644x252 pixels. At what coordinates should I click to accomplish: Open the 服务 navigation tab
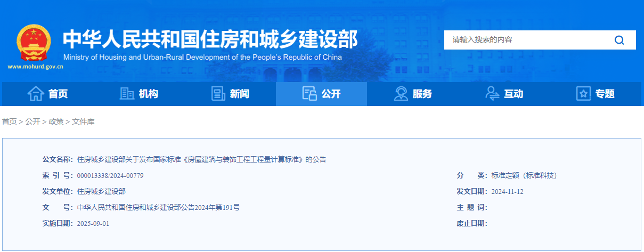(413, 94)
